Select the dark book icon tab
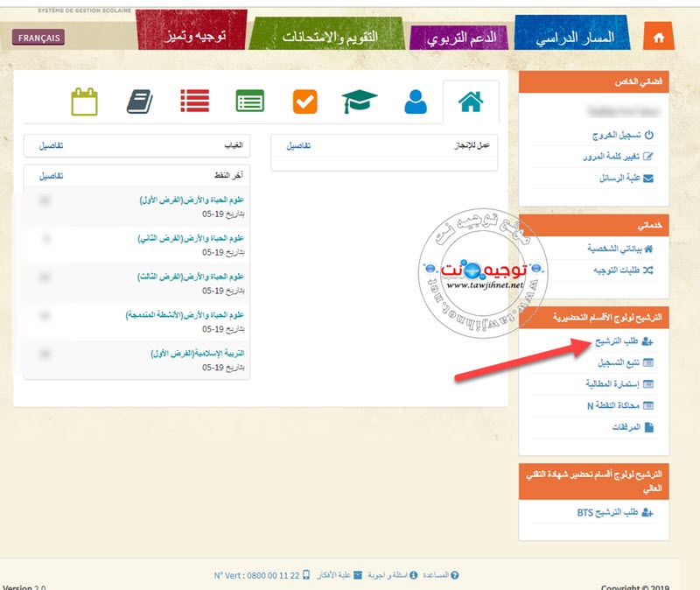Screen dimensions: 700x590 pyautogui.click(x=139, y=102)
